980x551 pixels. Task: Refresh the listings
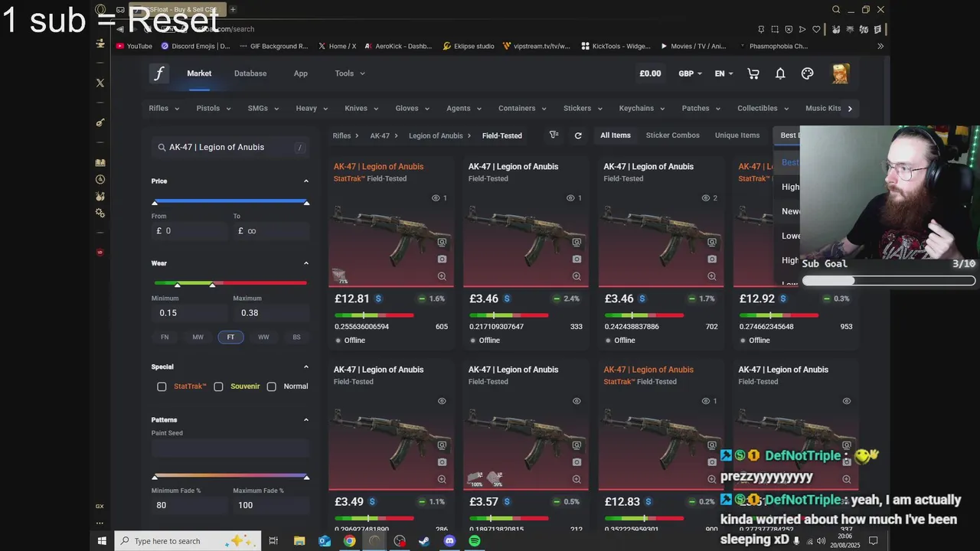(x=578, y=135)
